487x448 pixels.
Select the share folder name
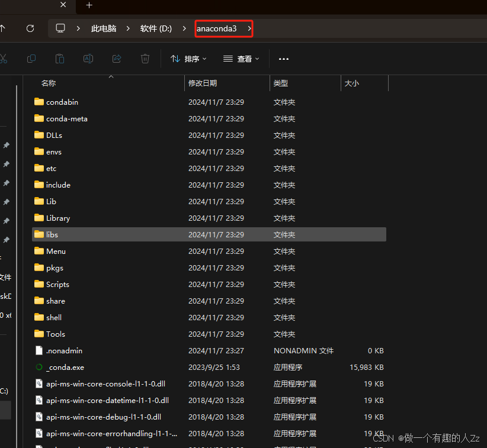coord(56,301)
